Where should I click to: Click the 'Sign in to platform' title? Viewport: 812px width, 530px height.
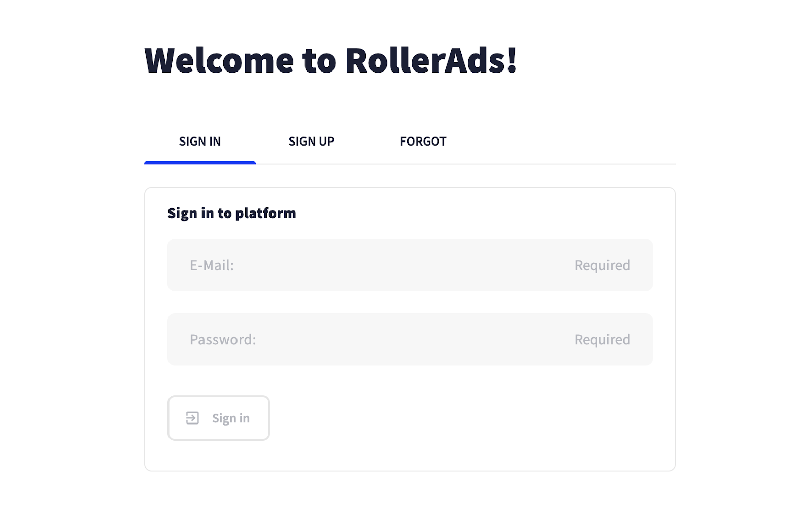coord(231,213)
